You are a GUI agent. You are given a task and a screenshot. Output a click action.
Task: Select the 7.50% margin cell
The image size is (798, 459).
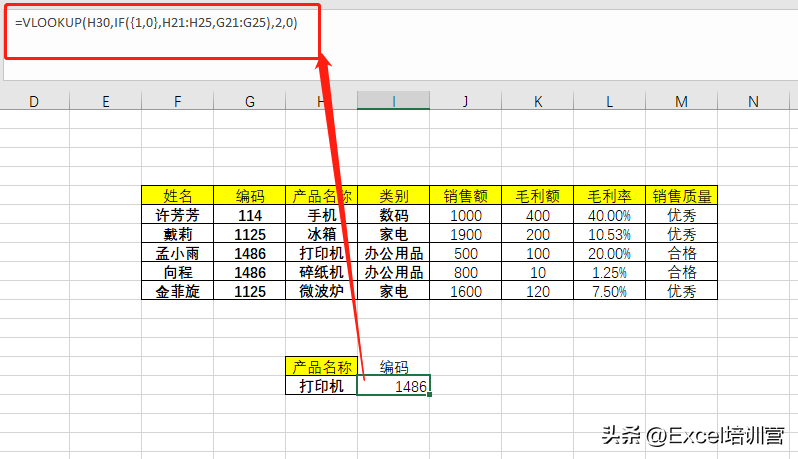click(609, 291)
